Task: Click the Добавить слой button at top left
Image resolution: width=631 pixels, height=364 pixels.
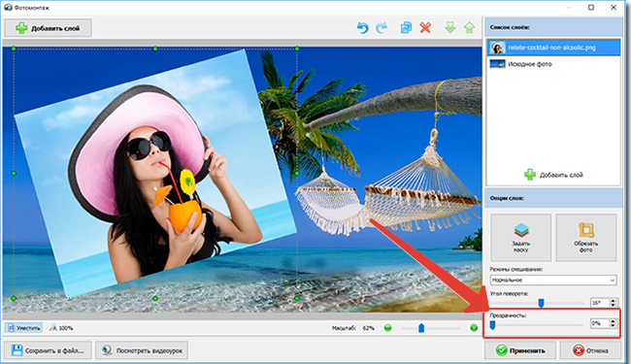Action: [48, 28]
